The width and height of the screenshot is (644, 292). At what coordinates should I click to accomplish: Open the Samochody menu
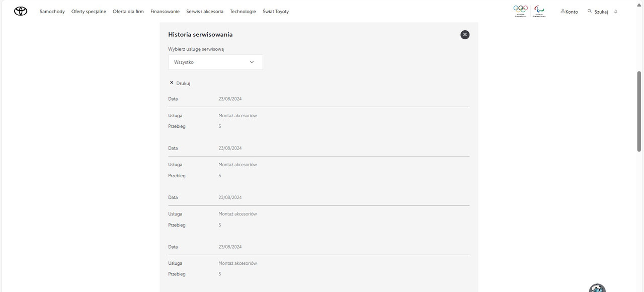[x=52, y=12]
